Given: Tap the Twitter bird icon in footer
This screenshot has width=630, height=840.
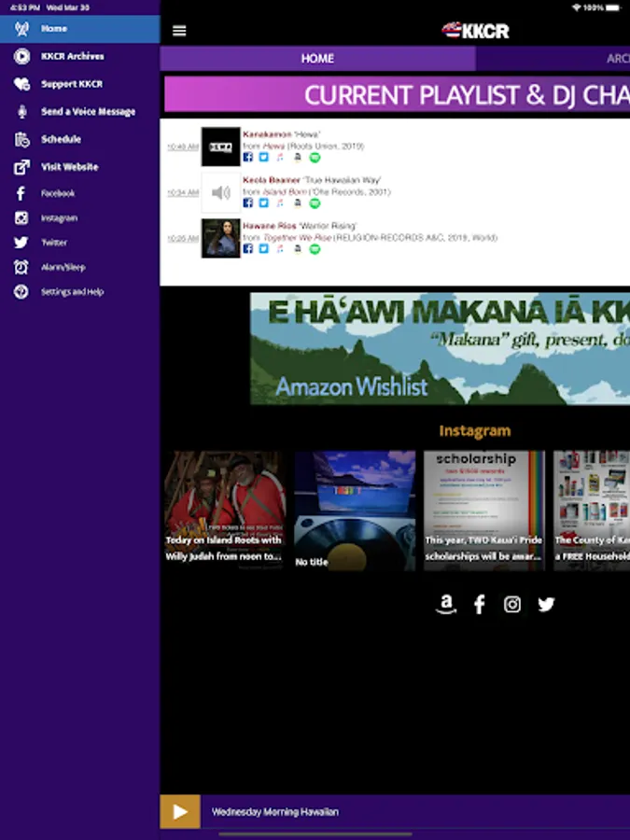Looking at the screenshot, I should [x=546, y=605].
